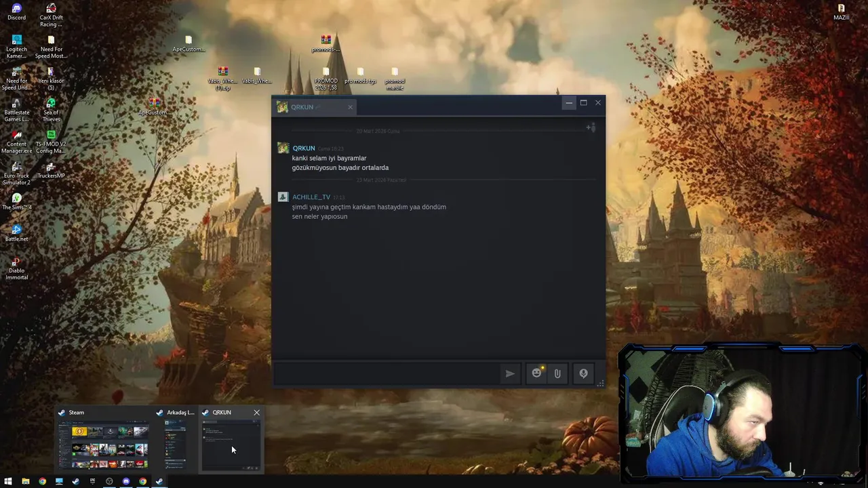Image resolution: width=868 pixels, height=488 pixels.
Task: Select message 'gözükmüyosun bayadır ortalarda'
Action: tap(340, 167)
